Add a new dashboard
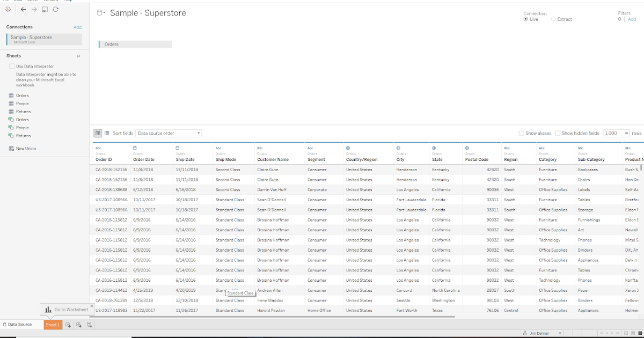 point(79,325)
